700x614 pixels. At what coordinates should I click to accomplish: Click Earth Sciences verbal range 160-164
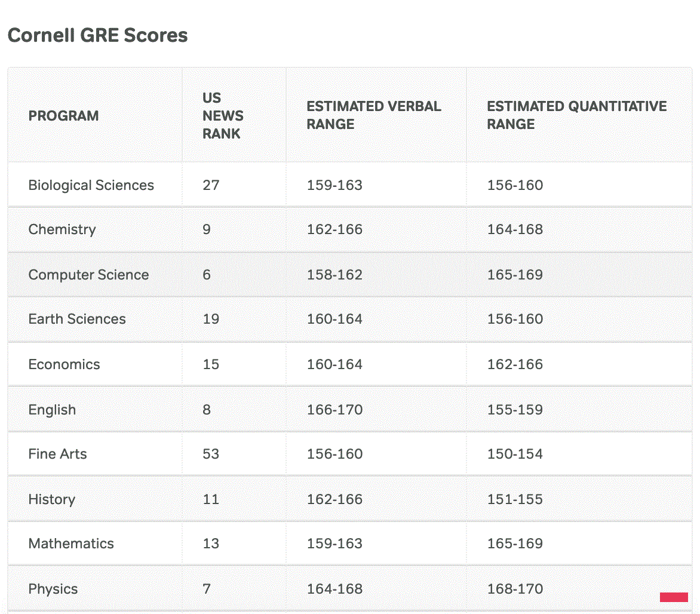coord(334,319)
